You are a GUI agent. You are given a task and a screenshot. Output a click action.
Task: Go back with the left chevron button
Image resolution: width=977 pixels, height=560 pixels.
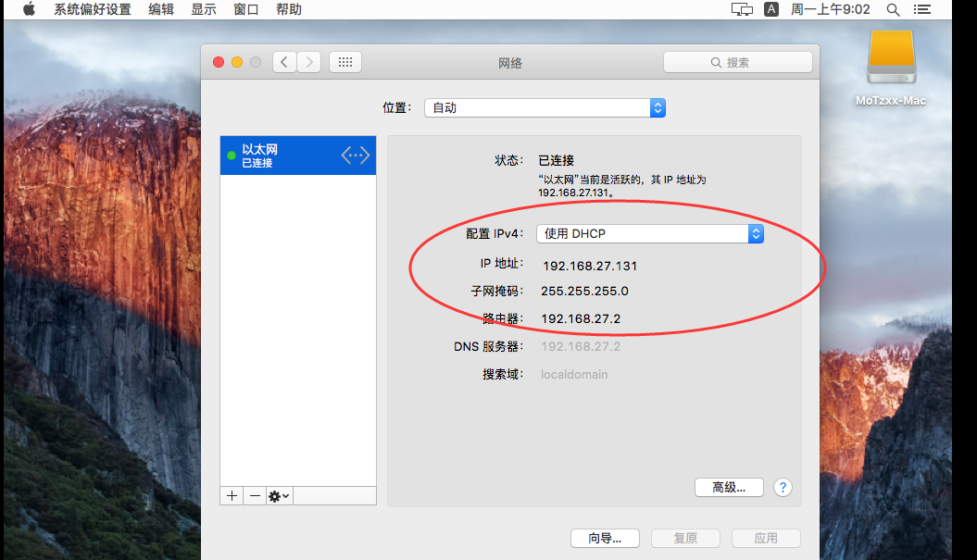point(284,62)
